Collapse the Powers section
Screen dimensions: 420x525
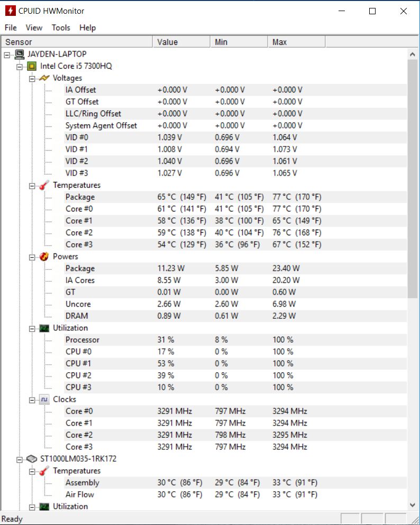pyautogui.click(x=32, y=257)
